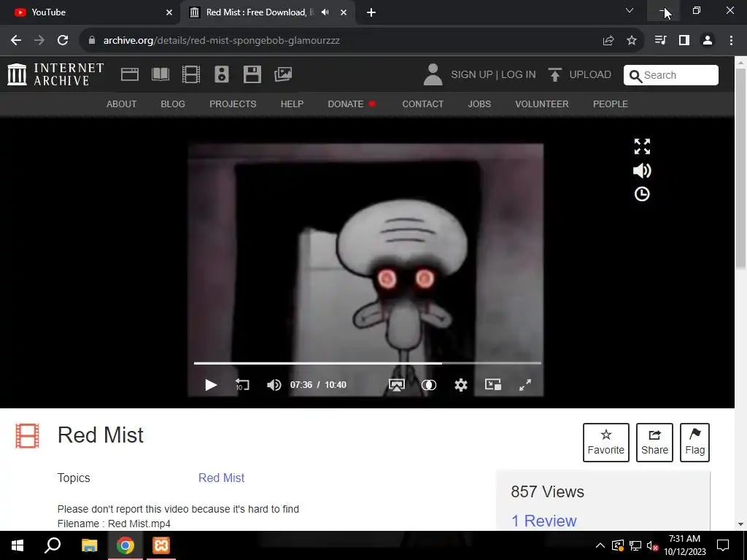This screenshot has height=560, width=747.
Task: Close the Red Mist tab
Action: [344, 12]
